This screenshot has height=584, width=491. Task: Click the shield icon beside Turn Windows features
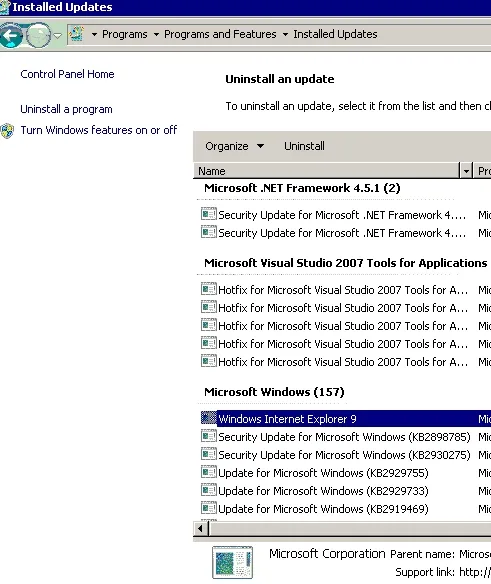tap(7, 131)
